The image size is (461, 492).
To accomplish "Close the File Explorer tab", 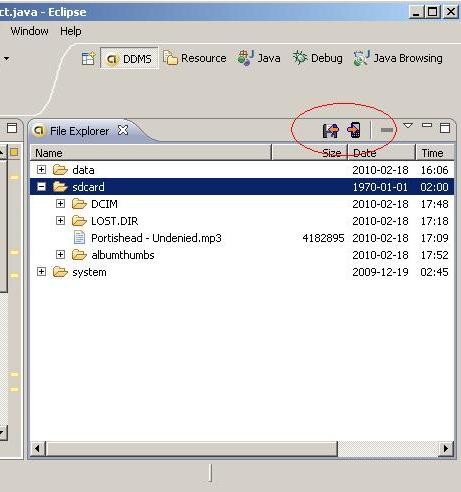I will click(x=123, y=130).
